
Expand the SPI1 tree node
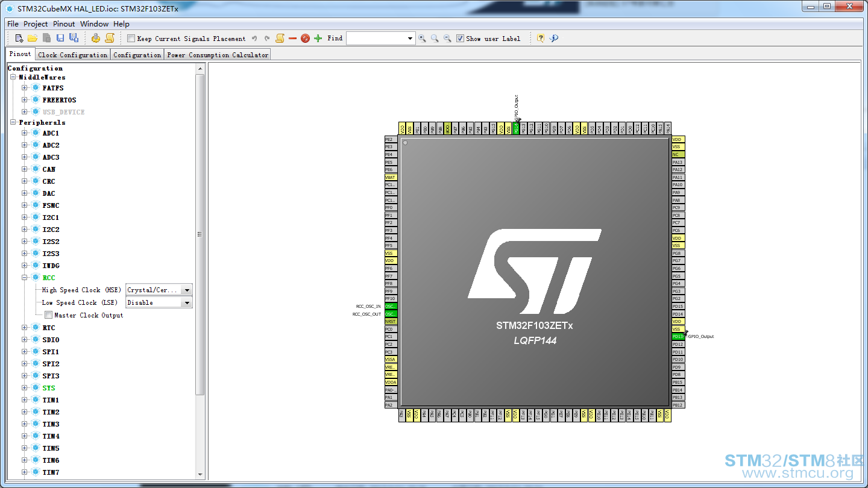pos(25,352)
